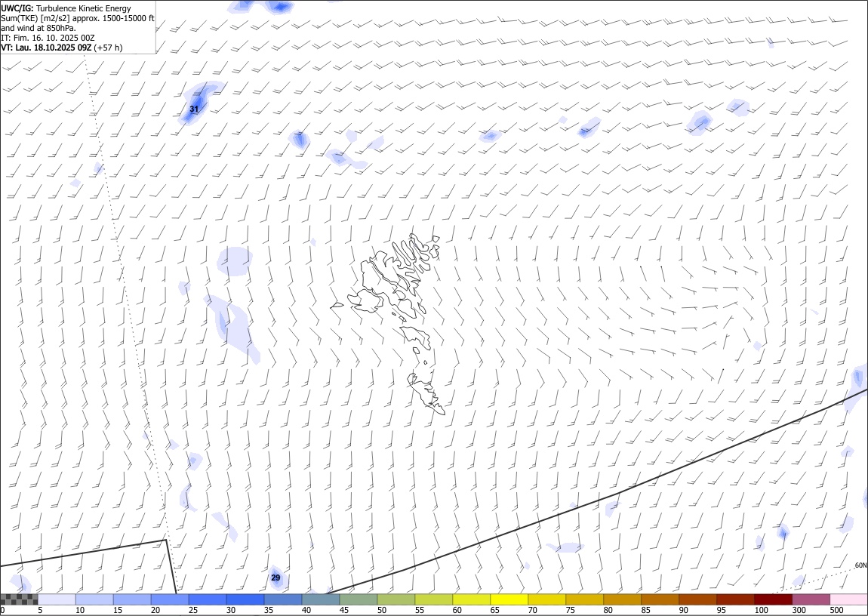Click the 55–60 yellow-green scale swatch
This screenshot has height=616, width=868.
click(433, 599)
